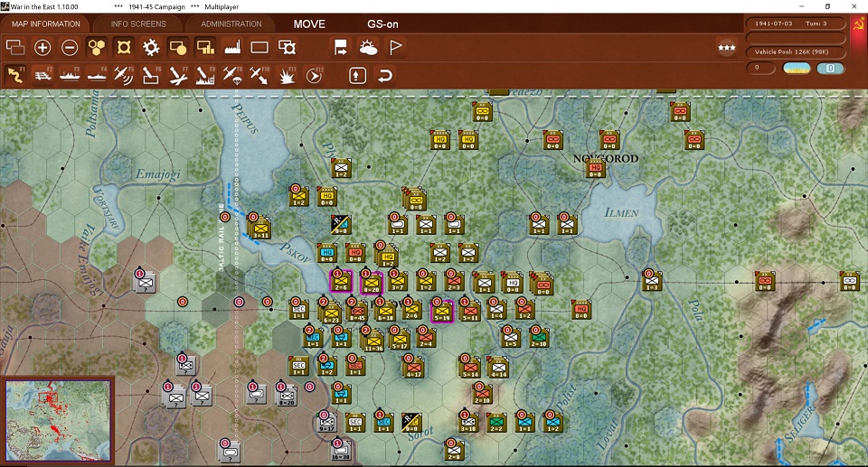Select Naval Transport mode (F3) icon
868x467 pixels.
[x=70, y=75]
